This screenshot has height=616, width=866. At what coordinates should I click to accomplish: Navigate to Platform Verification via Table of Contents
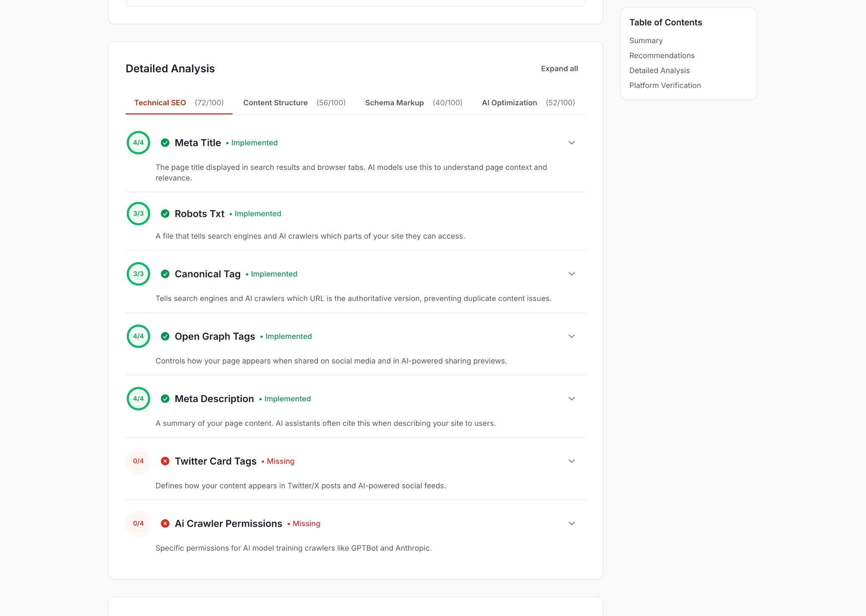[665, 85]
